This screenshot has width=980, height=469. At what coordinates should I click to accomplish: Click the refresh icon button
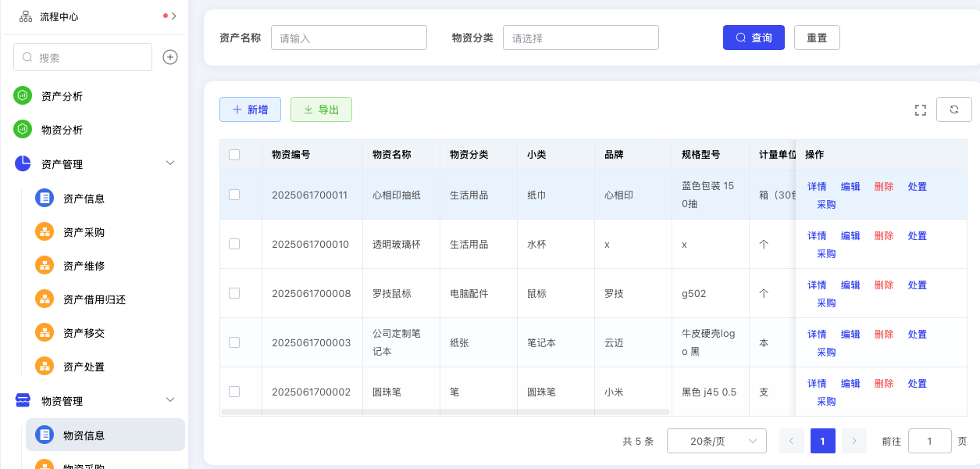(953, 109)
